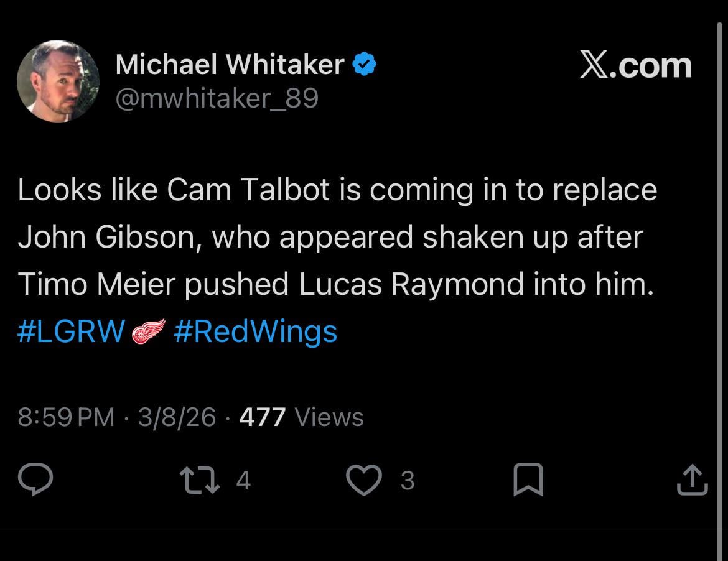Follow the #RedWings hashtag link
Screen dimensions: 728x561
coord(255,331)
